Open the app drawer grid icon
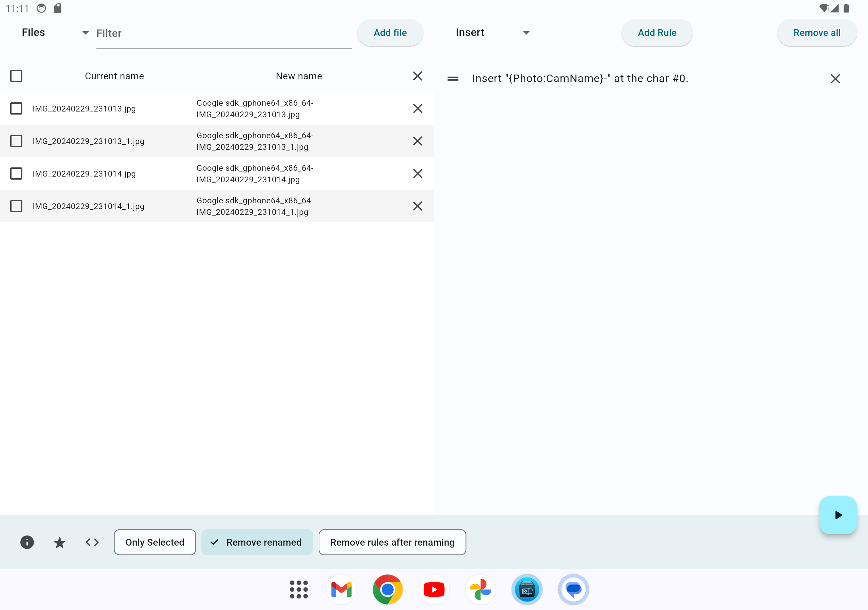868x610 pixels. (299, 589)
